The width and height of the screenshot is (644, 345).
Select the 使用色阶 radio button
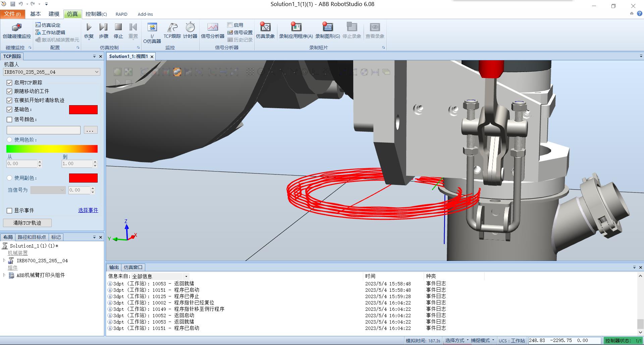(x=9, y=140)
